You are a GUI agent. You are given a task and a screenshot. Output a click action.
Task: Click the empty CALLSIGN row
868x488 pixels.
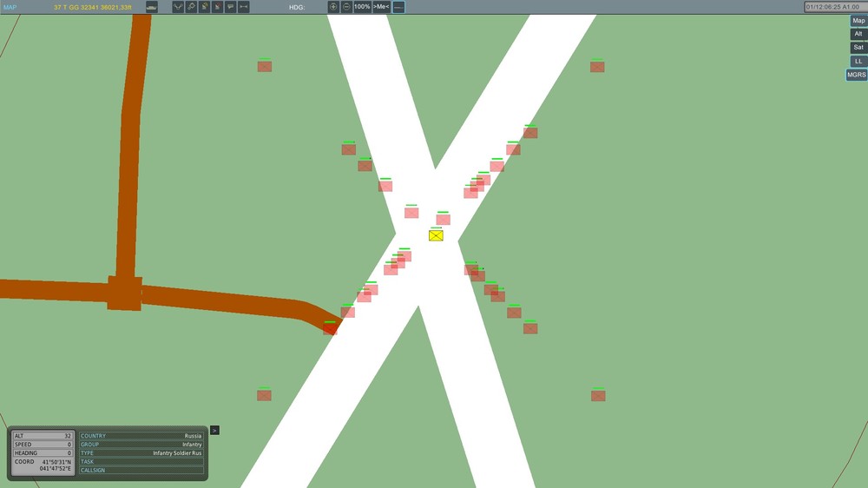point(141,471)
